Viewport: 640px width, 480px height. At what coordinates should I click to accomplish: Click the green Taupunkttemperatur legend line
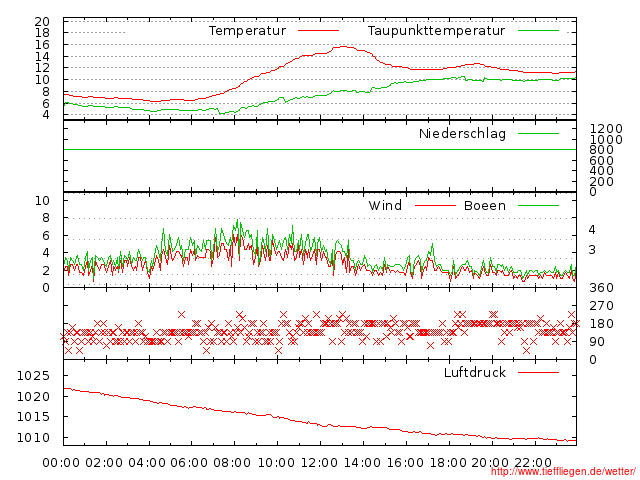pyautogui.click(x=538, y=31)
